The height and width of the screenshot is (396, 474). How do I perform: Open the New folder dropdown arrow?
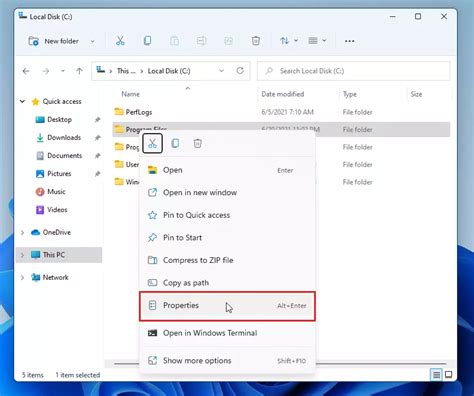click(x=93, y=41)
